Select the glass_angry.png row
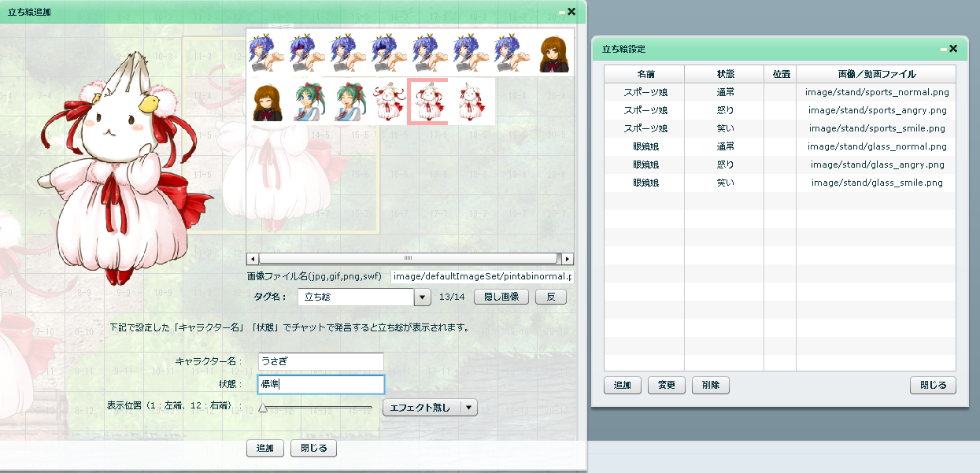 pyautogui.click(x=780, y=164)
